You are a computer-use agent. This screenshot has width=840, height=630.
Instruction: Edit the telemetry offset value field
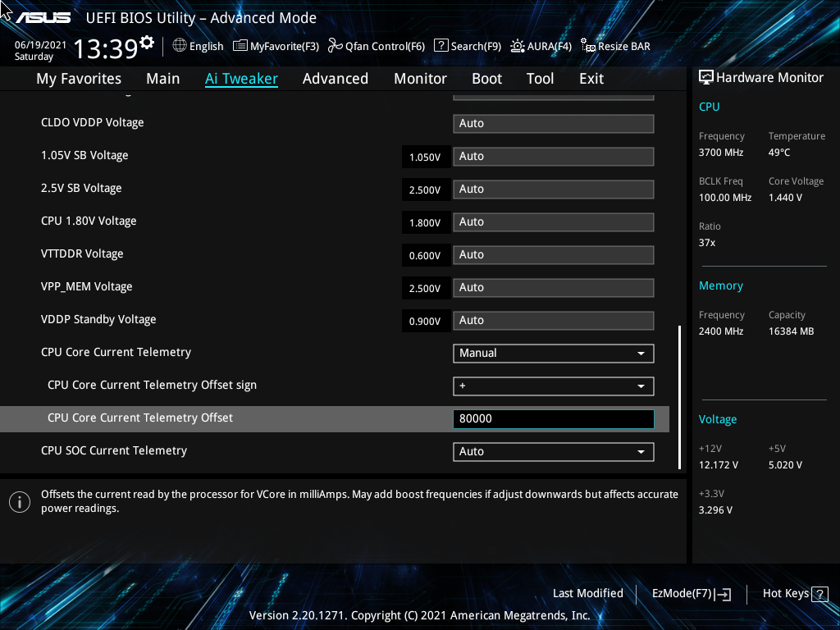click(x=553, y=418)
